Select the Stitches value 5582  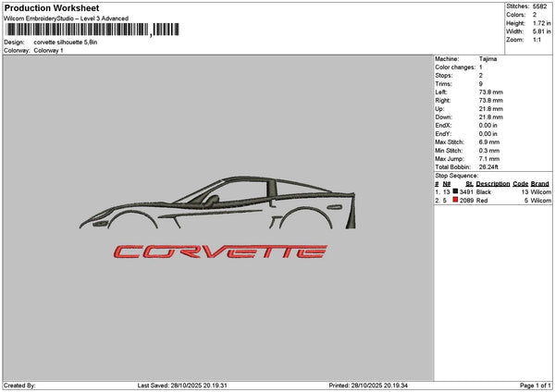click(x=540, y=6)
